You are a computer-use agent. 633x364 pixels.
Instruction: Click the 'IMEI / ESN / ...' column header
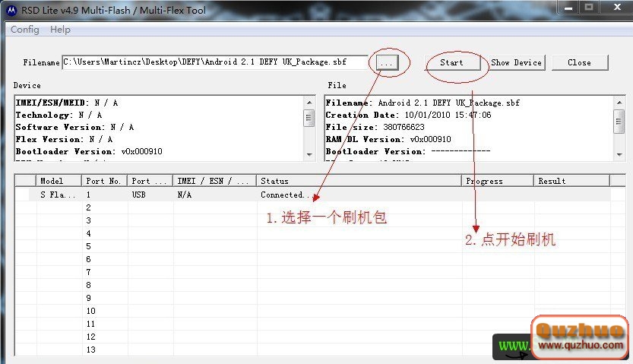point(215,181)
